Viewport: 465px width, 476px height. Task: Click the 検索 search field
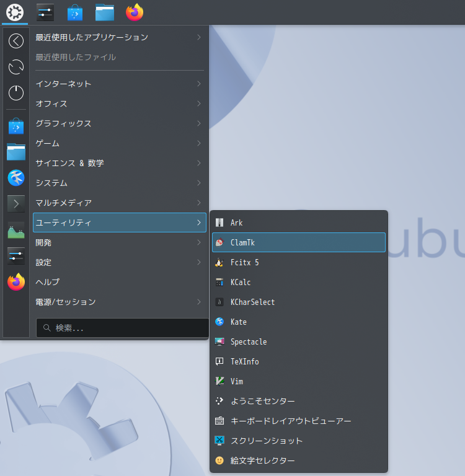click(122, 328)
